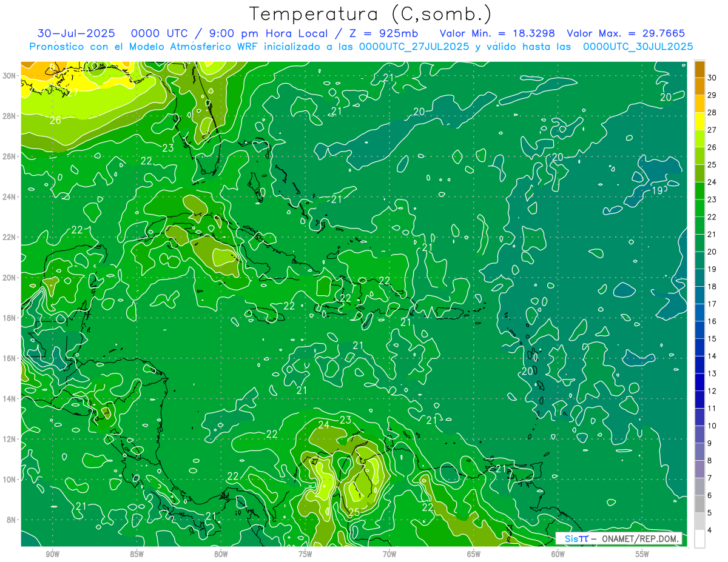Click color scale label '16'

coord(712,321)
